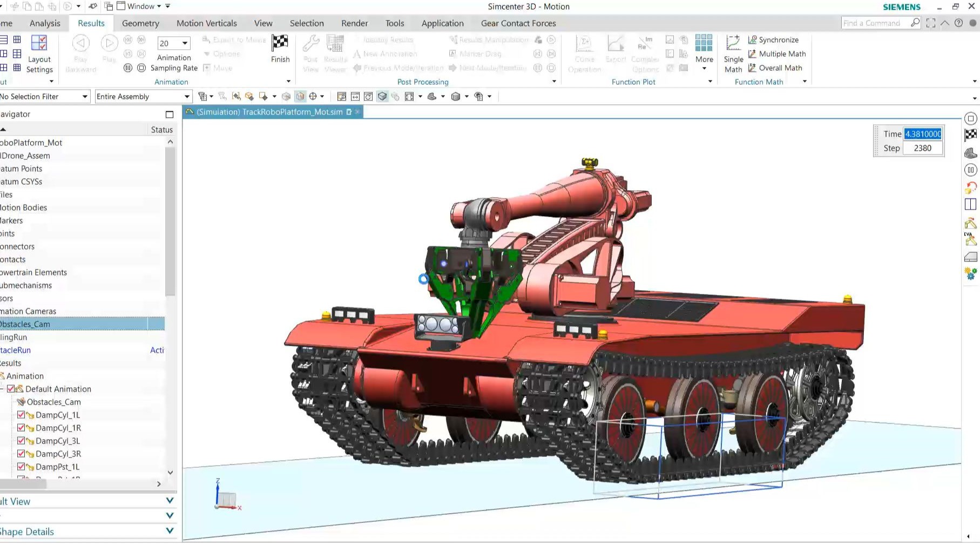Click the navigator vertical scrollbar thumb
Screen dimensions: 980x551
pos(170,221)
